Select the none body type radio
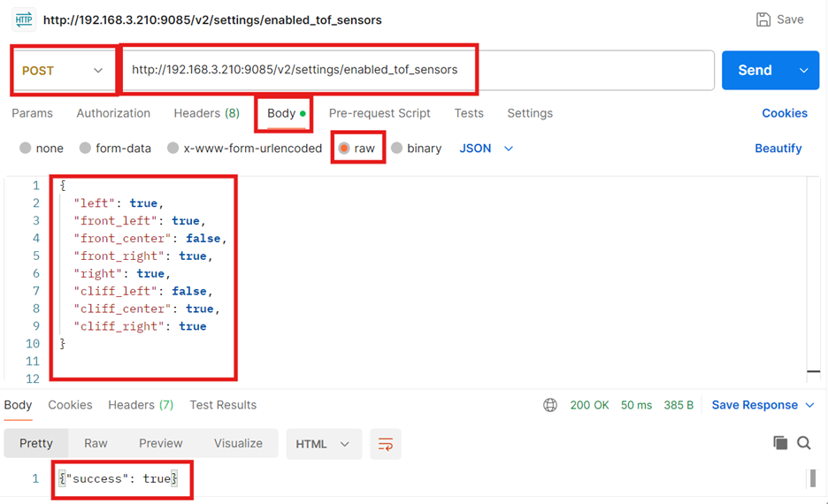 (x=26, y=149)
